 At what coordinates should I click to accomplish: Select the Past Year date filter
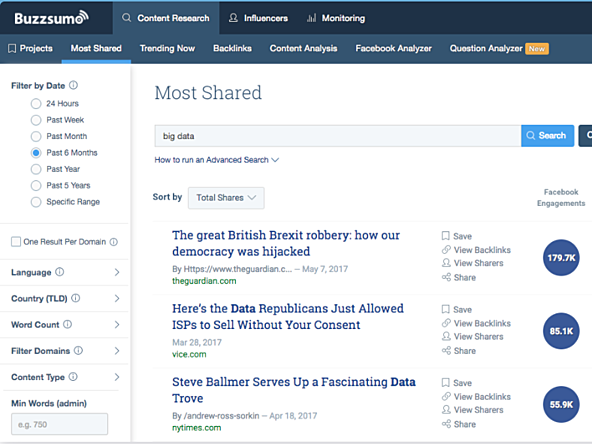click(x=36, y=169)
